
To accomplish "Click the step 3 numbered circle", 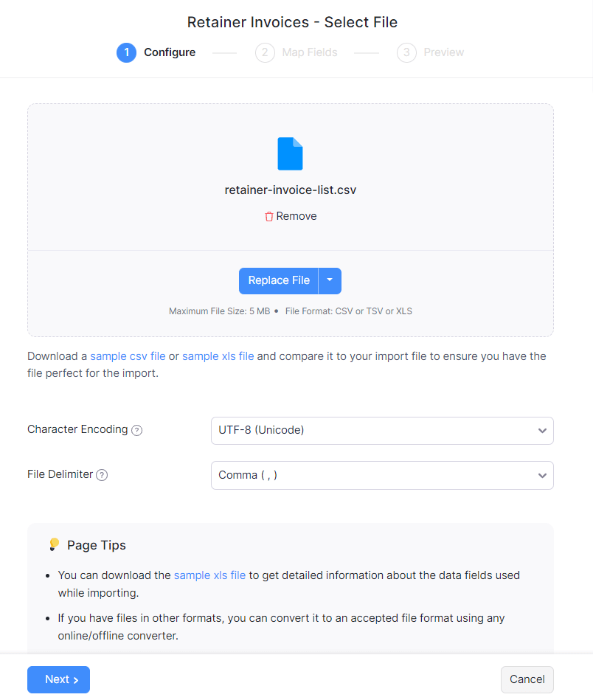I will tap(406, 52).
